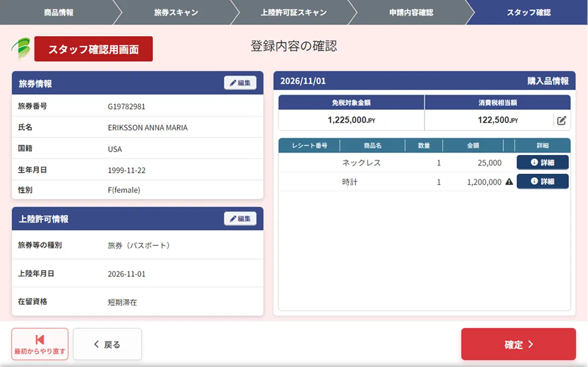The image size is (588, 367).
Task: Click birth date 1999-11-22
Action: tap(126, 170)
